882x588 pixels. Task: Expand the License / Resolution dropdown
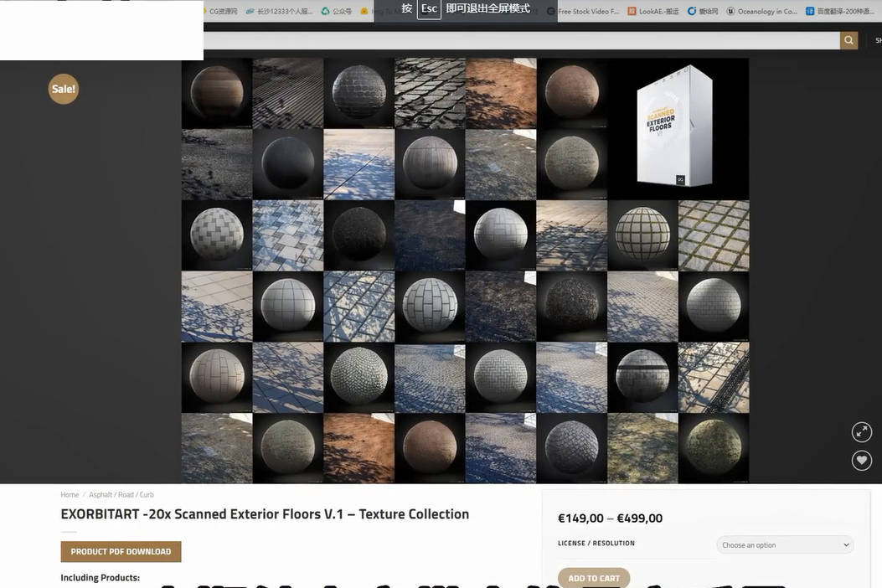[785, 545]
